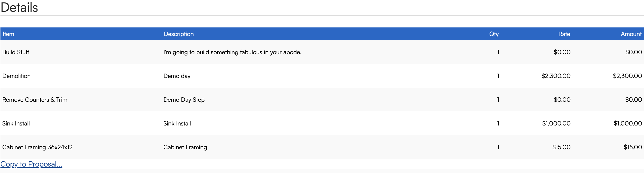644x173 pixels.
Task: Click the Rate column header
Action: [x=564, y=34]
